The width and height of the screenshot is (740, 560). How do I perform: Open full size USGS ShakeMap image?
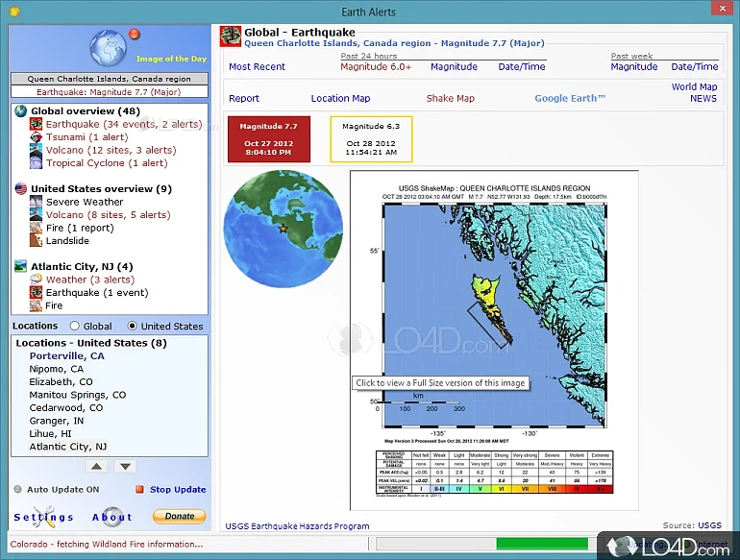click(x=494, y=340)
